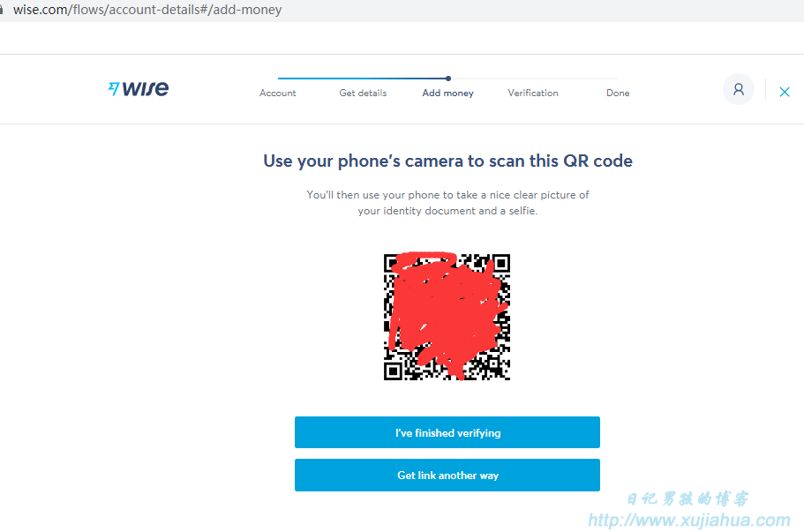Viewport: 804px width, 532px height.
Task: Click the 'Use your phone's camera' heading
Action: pyautogui.click(x=447, y=161)
